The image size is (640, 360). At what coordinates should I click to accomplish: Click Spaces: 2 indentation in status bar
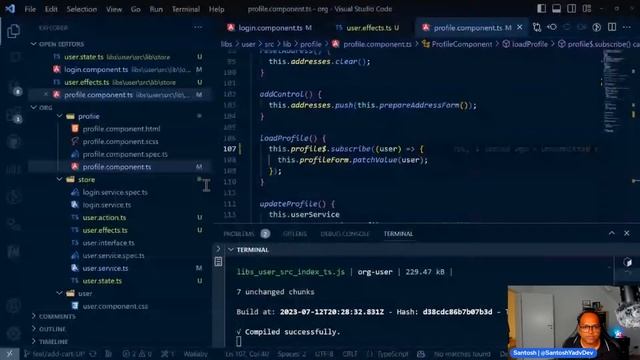coord(291,354)
